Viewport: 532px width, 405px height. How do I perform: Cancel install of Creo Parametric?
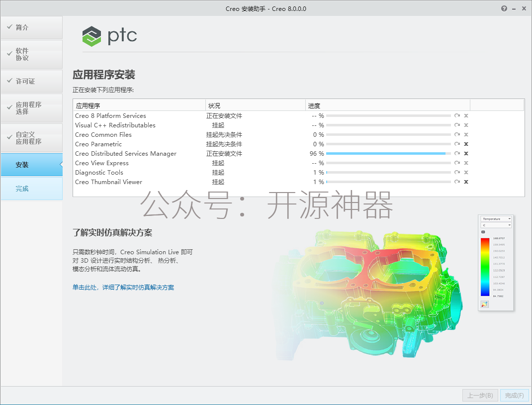(x=466, y=144)
